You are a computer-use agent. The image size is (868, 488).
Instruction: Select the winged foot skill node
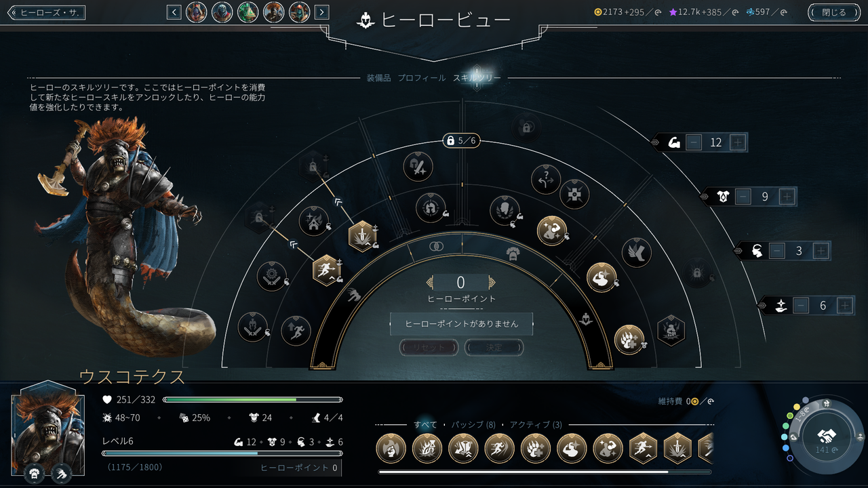pos(636,252)
